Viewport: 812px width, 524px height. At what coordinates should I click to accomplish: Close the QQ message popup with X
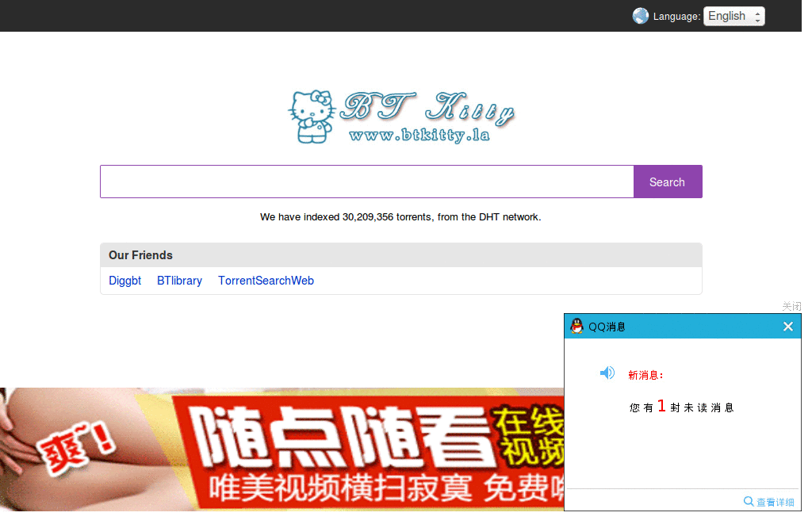coord(787,327)
